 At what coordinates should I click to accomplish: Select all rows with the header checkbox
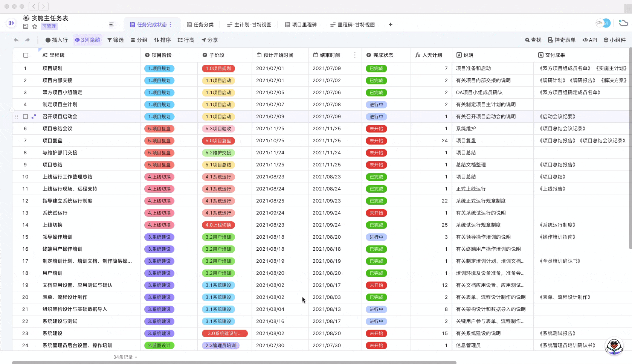25,55
